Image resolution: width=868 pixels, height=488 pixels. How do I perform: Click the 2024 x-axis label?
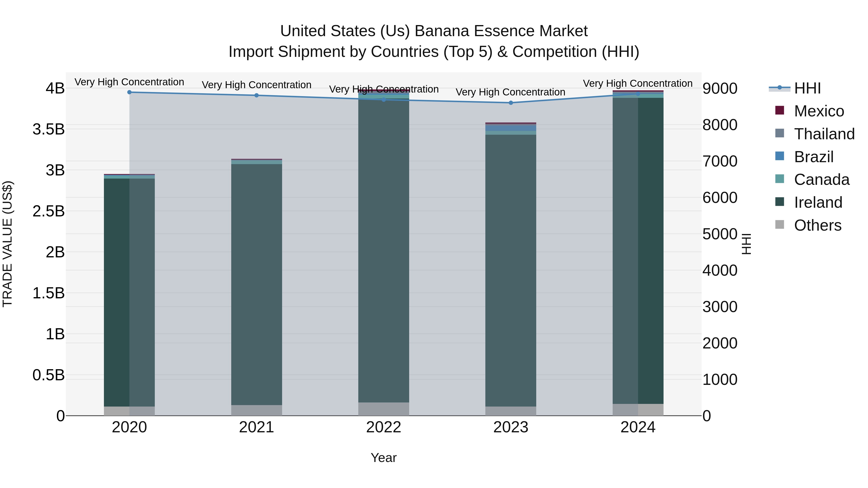pos(638,427)
